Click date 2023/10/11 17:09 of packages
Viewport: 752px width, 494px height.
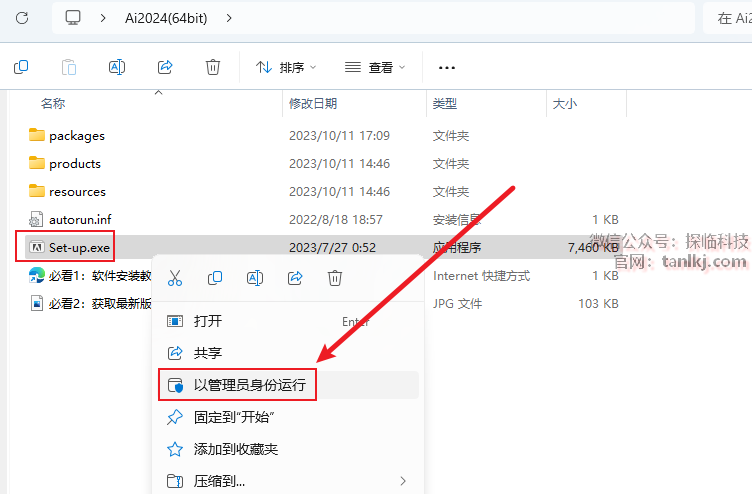pos(339,136)
